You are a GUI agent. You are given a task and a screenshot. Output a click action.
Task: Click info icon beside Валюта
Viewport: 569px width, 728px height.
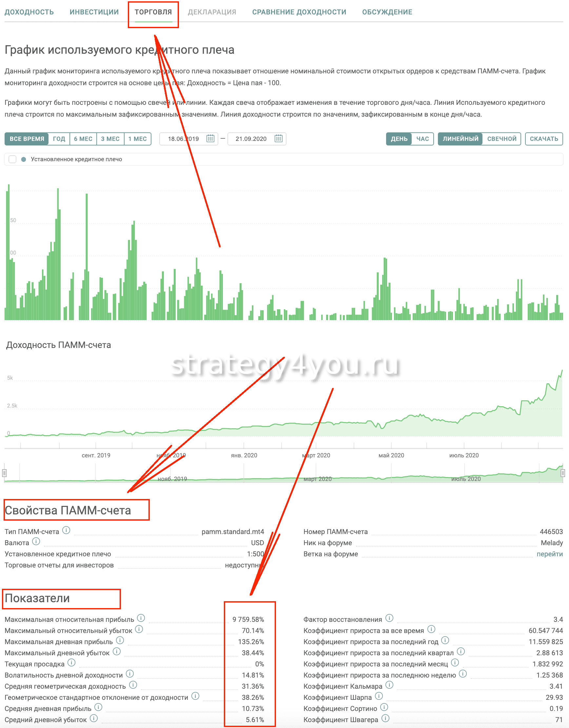coord(36,542)
